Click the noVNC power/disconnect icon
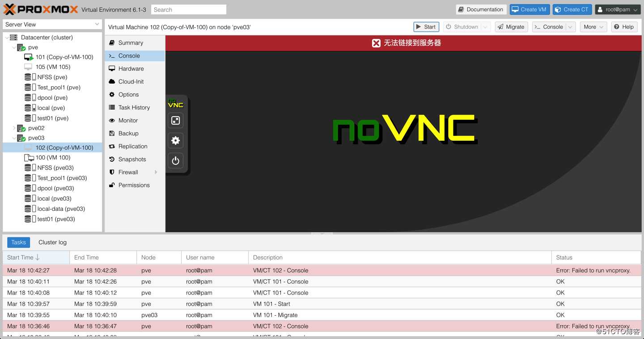This screenshot has width=644, height=339. 176,161
